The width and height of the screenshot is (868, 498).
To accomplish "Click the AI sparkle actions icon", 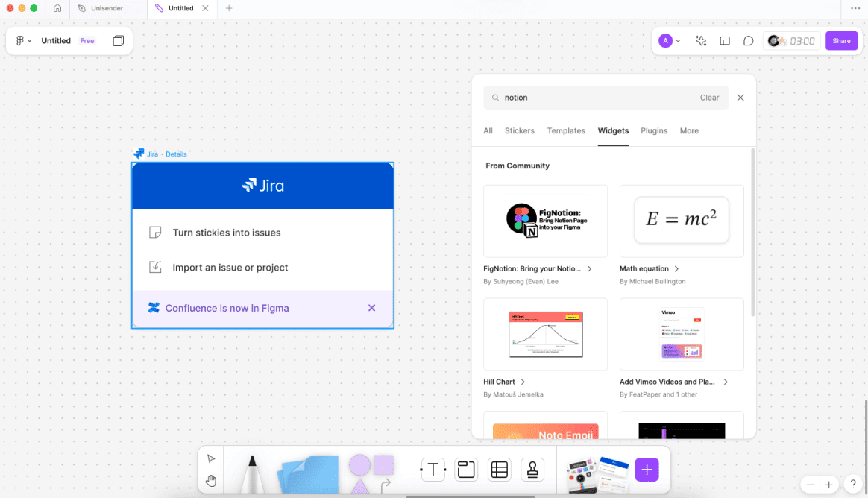I will point(701,41).
